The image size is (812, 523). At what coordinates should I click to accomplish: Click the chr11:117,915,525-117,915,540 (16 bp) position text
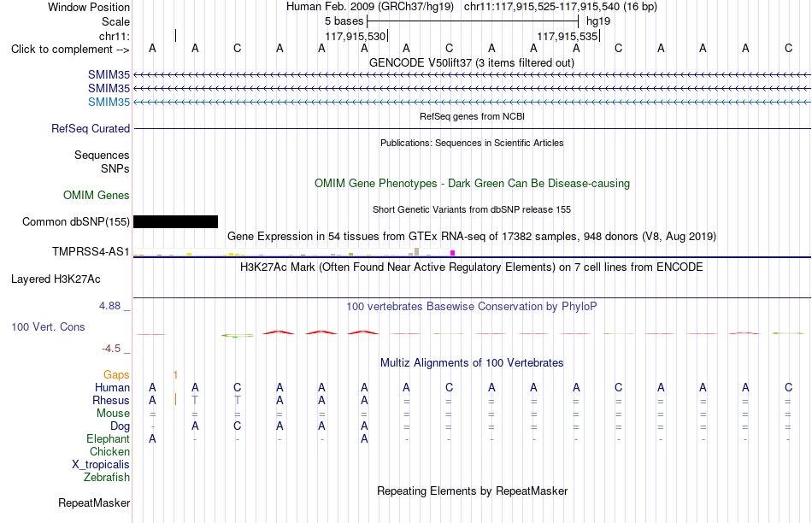[x=561, y=7]
